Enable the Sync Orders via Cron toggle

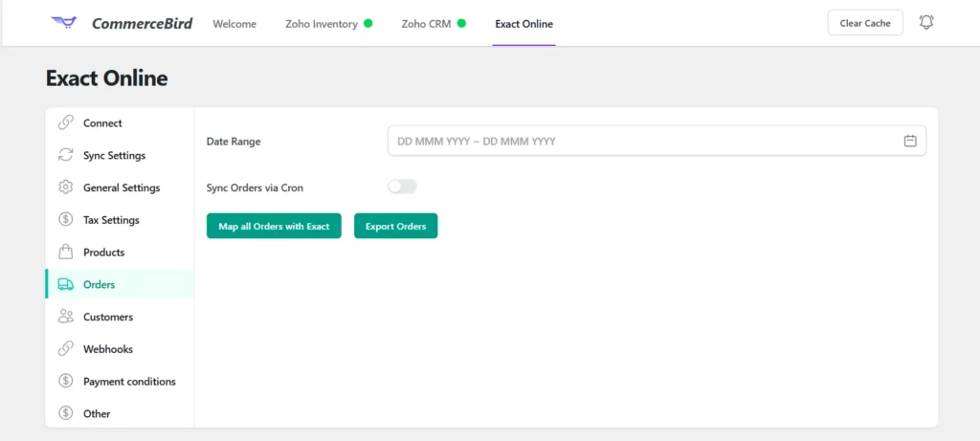402,187
